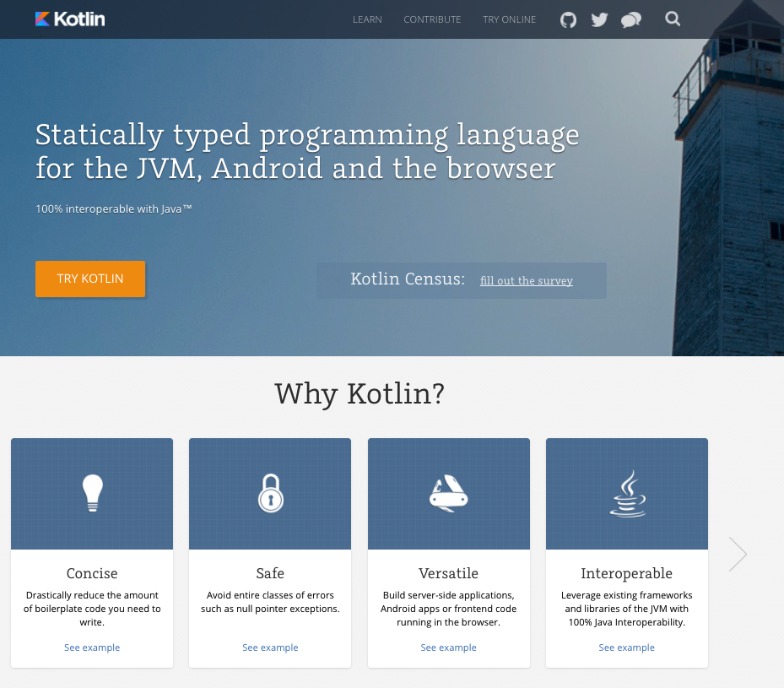The width and height of the screenshot is (784, 688).
Task: Click the 'Interoperable' card title
Action: click(626, 573)
